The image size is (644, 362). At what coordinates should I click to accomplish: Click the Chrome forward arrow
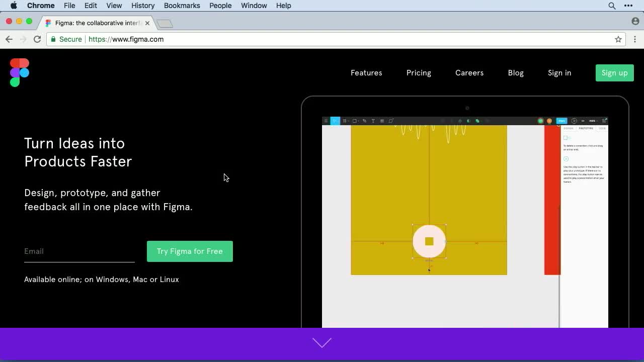[23, 39]
